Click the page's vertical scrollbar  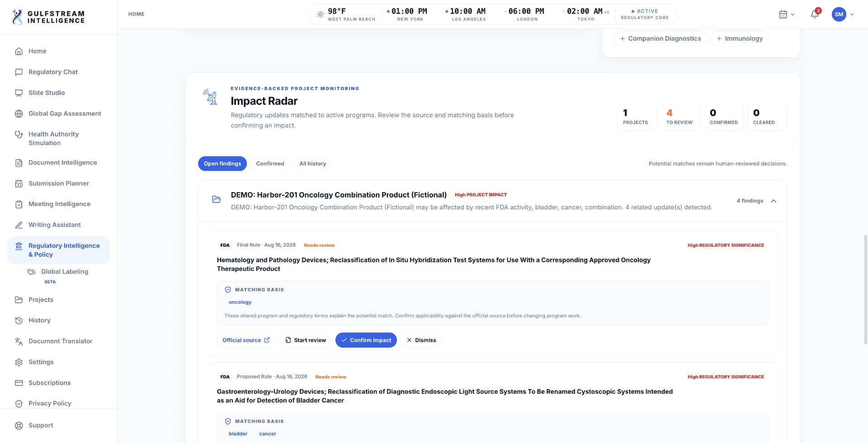pyautogui.click(x=865, y=289)
